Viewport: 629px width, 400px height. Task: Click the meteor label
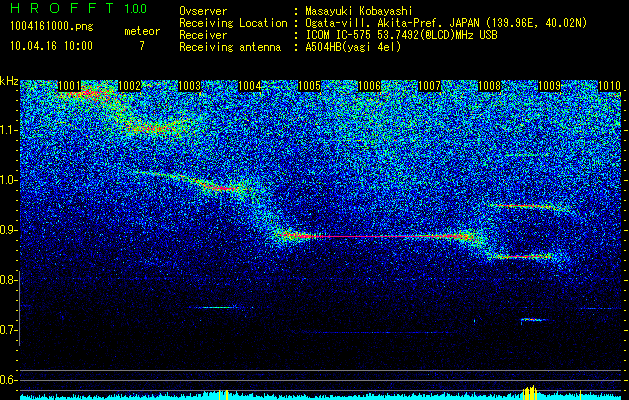[142, 31]
